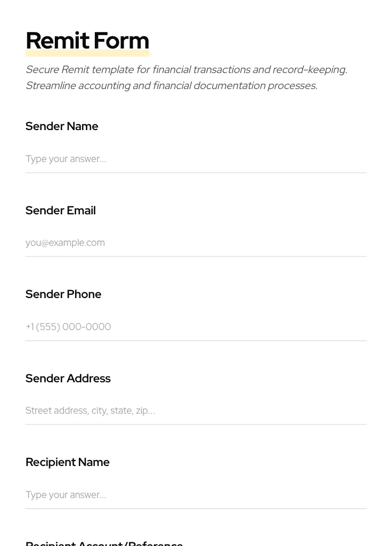Image resolution: width=392 pixels, height=546 pixels.
Task: Focus the Sender Email input field
Action: coord(195,243)
